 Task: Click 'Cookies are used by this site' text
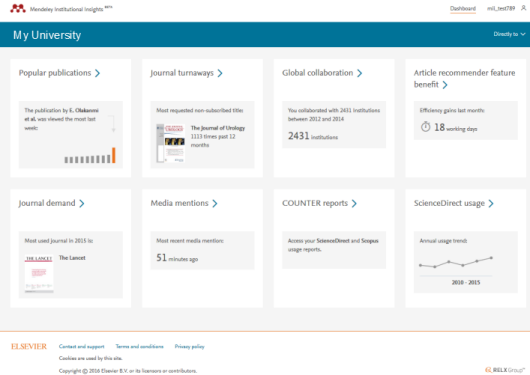[x=91, y=358]
